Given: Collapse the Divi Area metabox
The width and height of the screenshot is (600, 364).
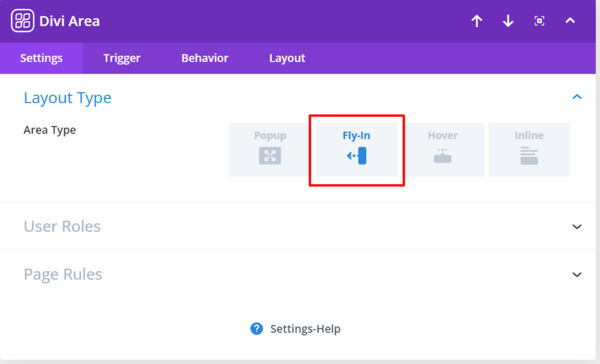Looking at the screenshot, I should click(x=570, y=20).
